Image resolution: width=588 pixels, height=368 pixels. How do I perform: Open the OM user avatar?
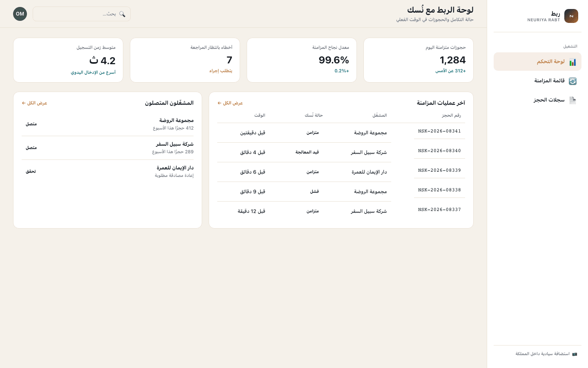[x=20, y=14]
